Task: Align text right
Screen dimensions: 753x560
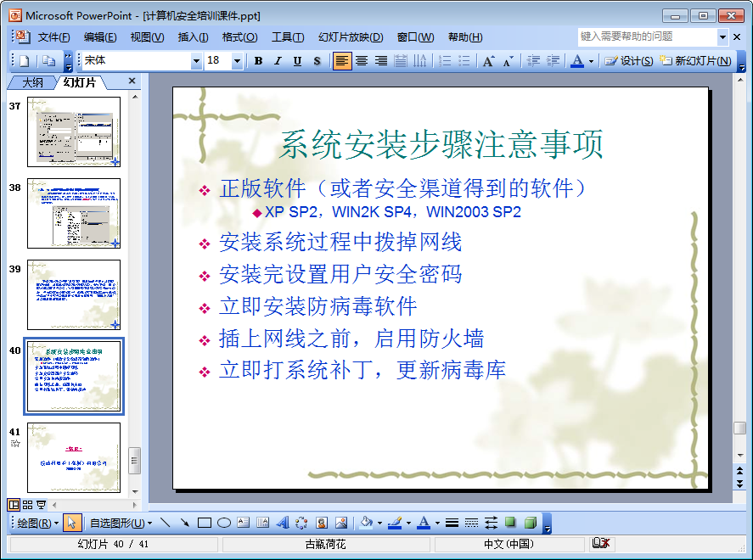Action: [381, 61]
